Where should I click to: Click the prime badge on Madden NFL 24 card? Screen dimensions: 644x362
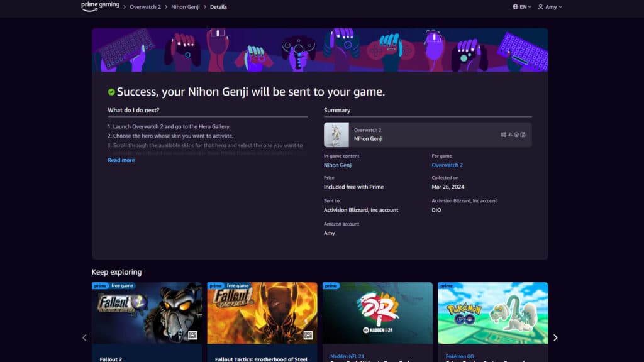[331, 285]
